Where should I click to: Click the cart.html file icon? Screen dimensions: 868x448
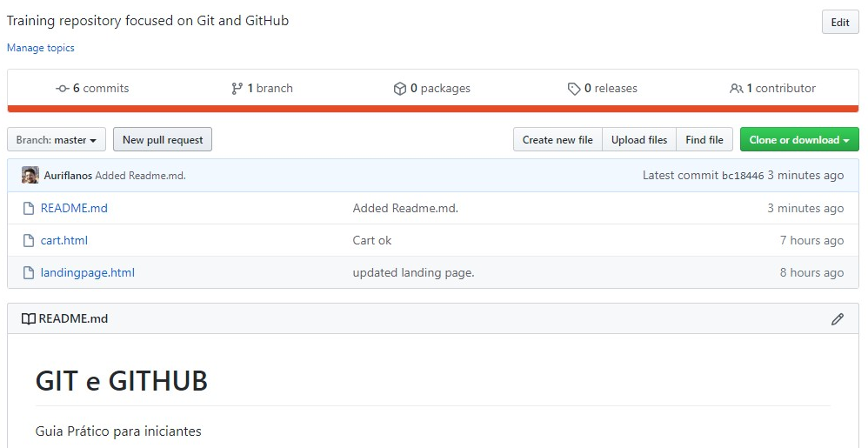tap(28, 240)
